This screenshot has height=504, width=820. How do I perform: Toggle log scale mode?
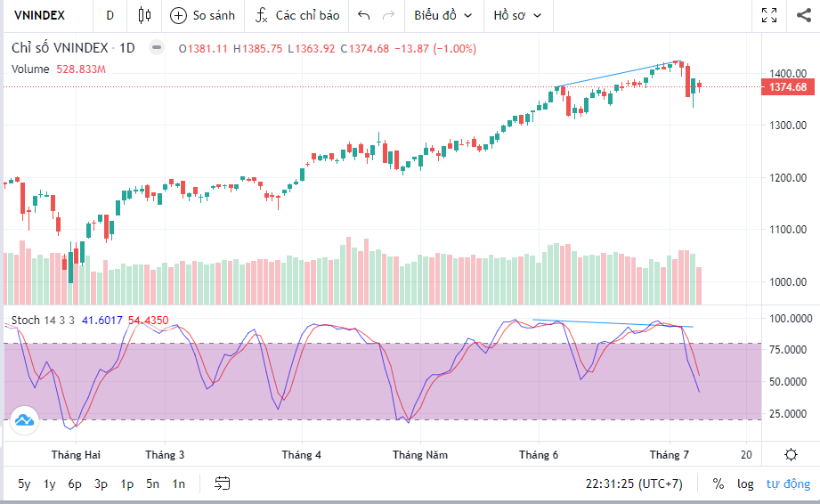pos(745,484)
